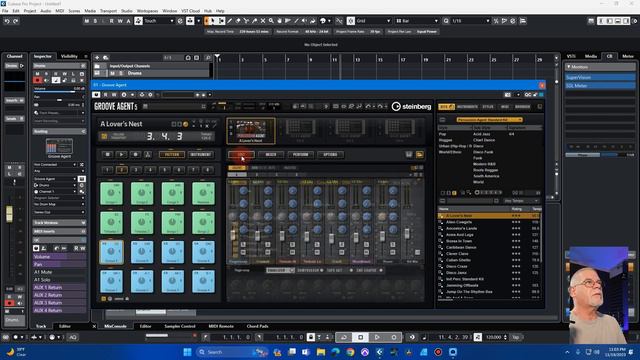Toggle Solo on Drums track in track list

[120, 73]
